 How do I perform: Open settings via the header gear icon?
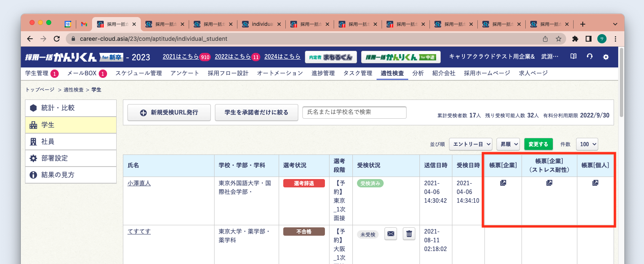coord(606,57)
